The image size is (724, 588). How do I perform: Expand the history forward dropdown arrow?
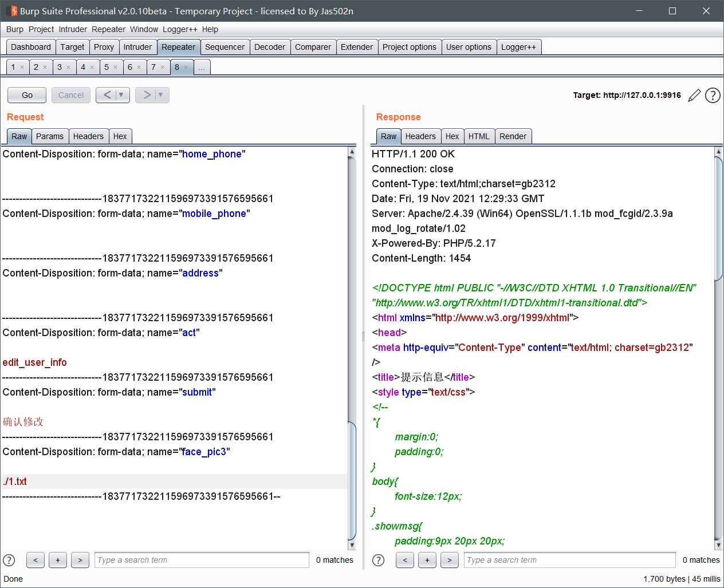pos(161,95)
